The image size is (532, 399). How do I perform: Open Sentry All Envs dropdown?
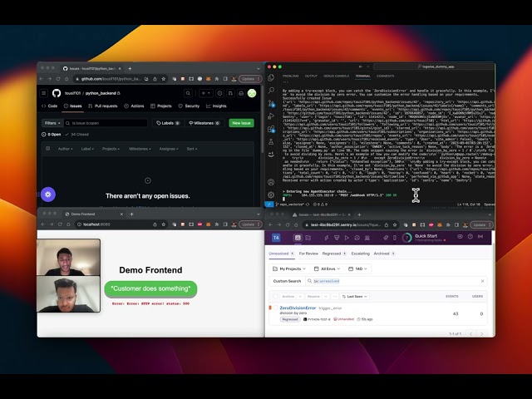tap(327, 268)
